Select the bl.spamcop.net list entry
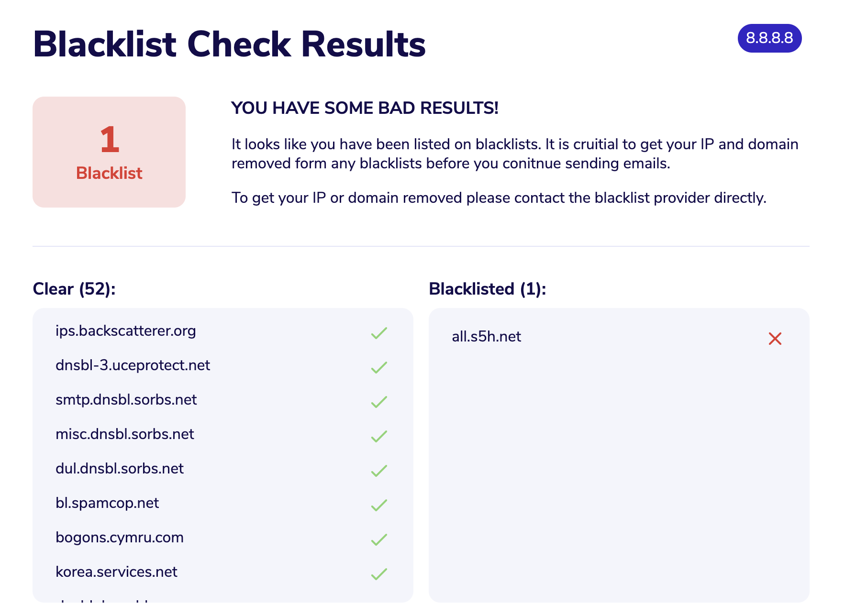The width and height of the screenshot is (845, 616). [107, 503]
